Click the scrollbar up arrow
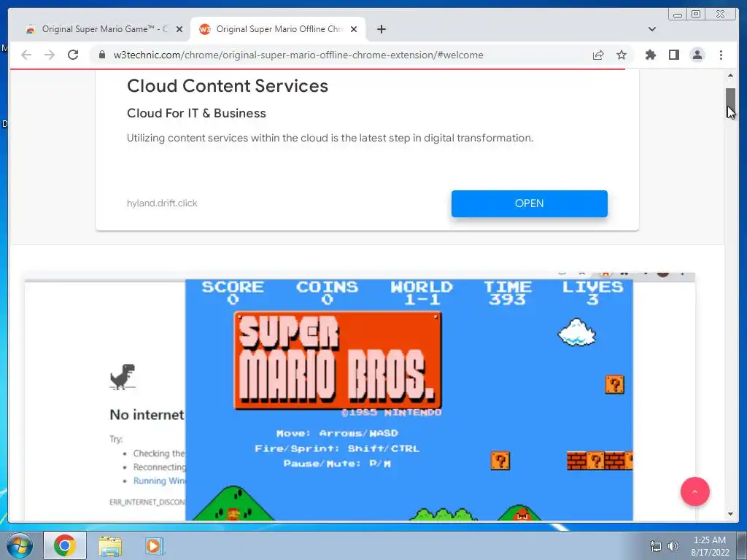The height and width of the screenshot is (560, 747). click(730, 75)
